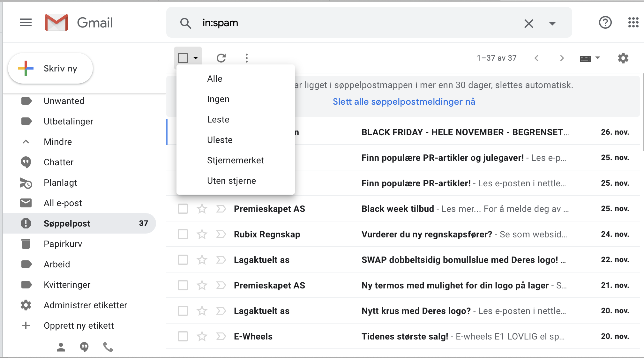Refresh the inbox list

pos(221,58)
